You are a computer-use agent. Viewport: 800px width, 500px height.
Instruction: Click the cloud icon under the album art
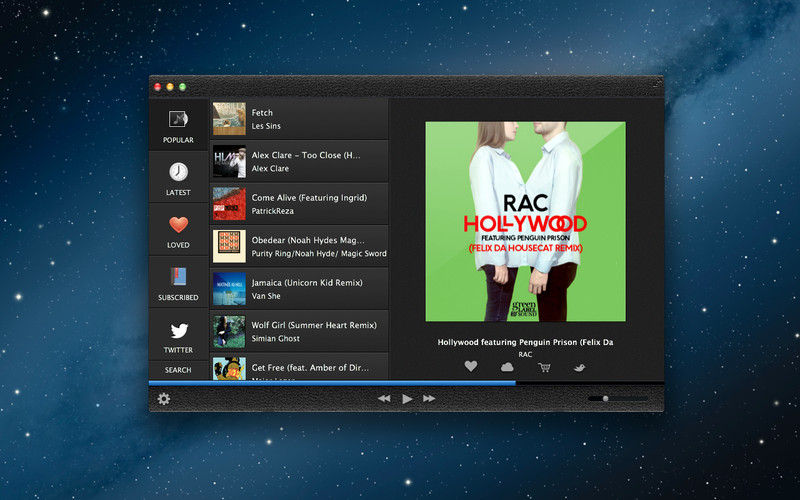(507, 367)
